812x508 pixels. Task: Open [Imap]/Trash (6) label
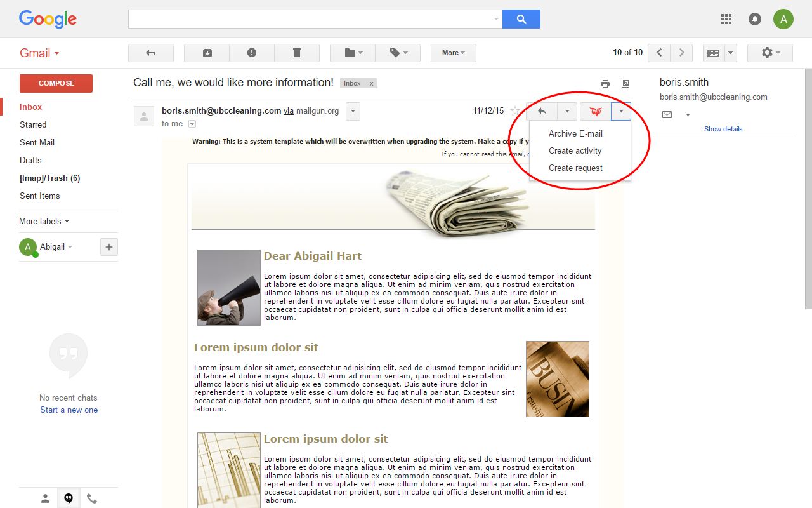[x=49, y=178]
